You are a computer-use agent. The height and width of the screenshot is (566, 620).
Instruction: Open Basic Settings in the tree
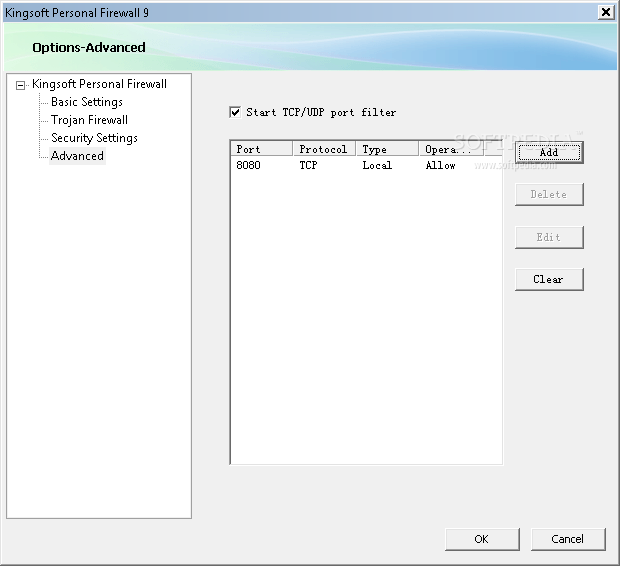87,102
